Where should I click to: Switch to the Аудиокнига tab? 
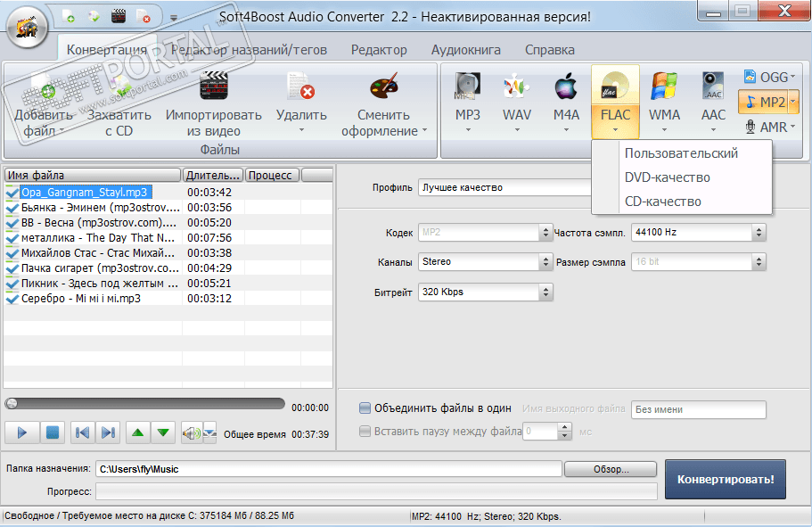click(466, 50)
